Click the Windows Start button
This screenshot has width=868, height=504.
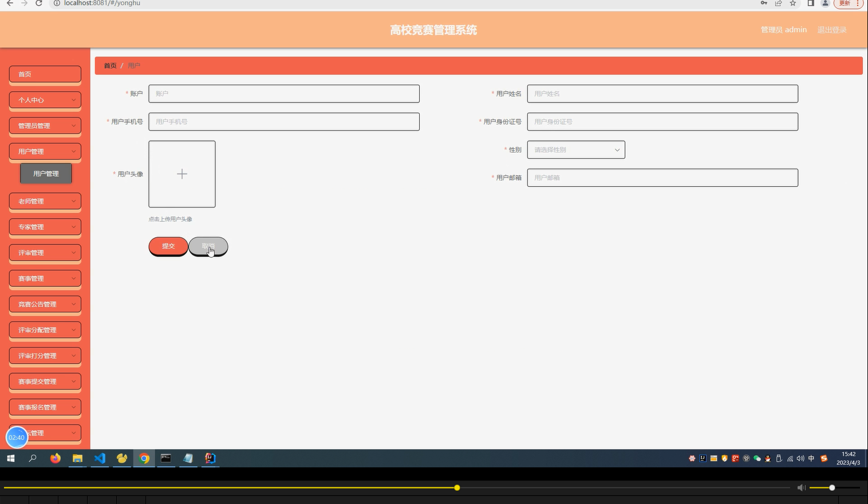pos(10,458)
